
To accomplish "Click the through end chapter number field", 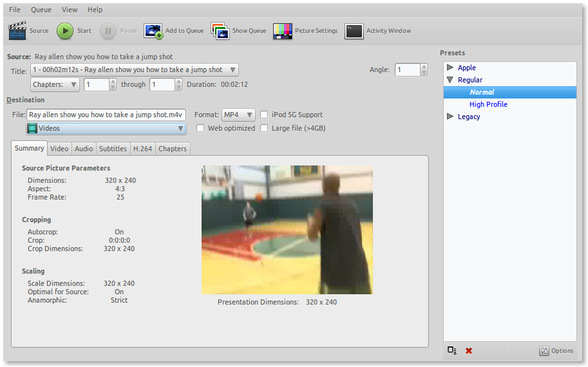I will tap(162, 85).
